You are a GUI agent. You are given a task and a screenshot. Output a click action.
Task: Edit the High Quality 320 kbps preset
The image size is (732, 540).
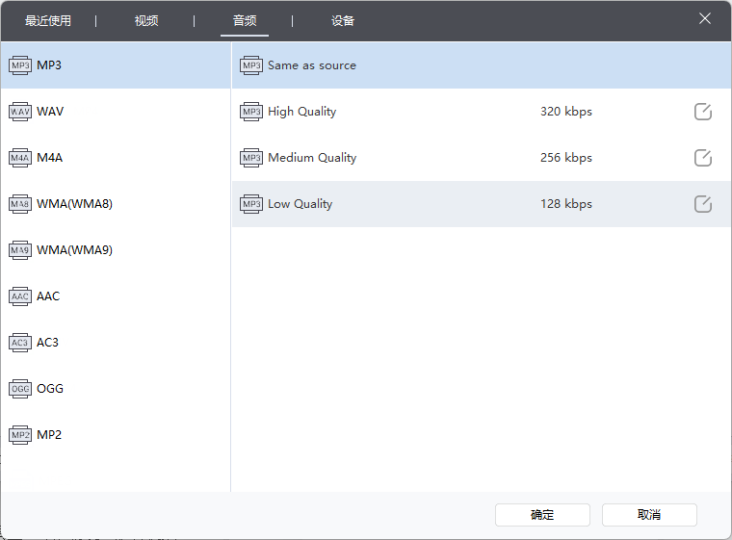coord(703,112)
